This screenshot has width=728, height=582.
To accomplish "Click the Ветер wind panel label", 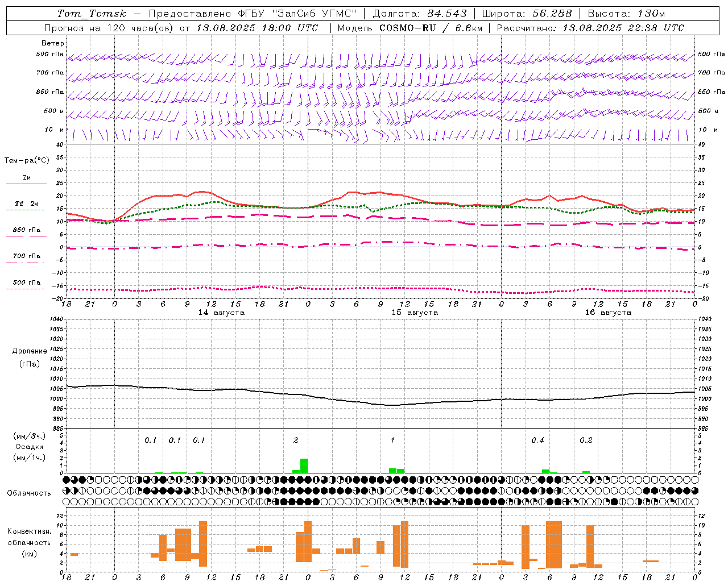I will (x=53, y=43).
